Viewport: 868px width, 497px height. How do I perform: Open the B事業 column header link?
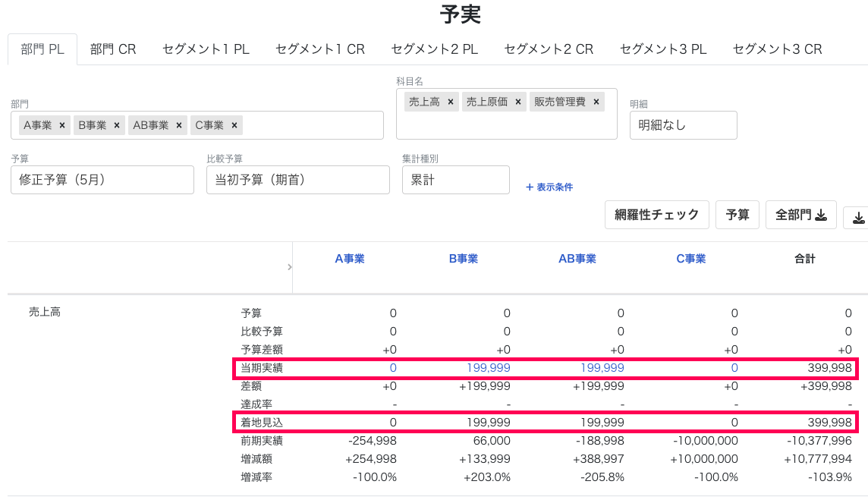click(464, 259)
